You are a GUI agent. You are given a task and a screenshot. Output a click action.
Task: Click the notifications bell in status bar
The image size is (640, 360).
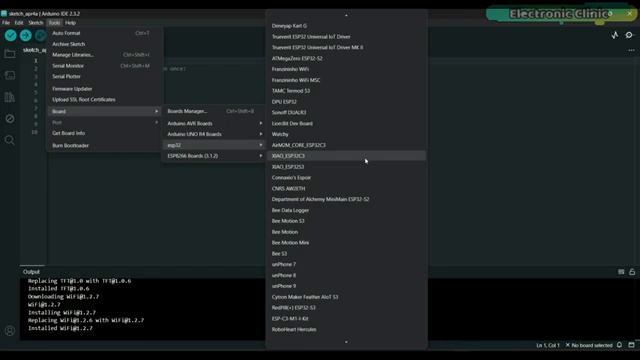coord(619,345)
